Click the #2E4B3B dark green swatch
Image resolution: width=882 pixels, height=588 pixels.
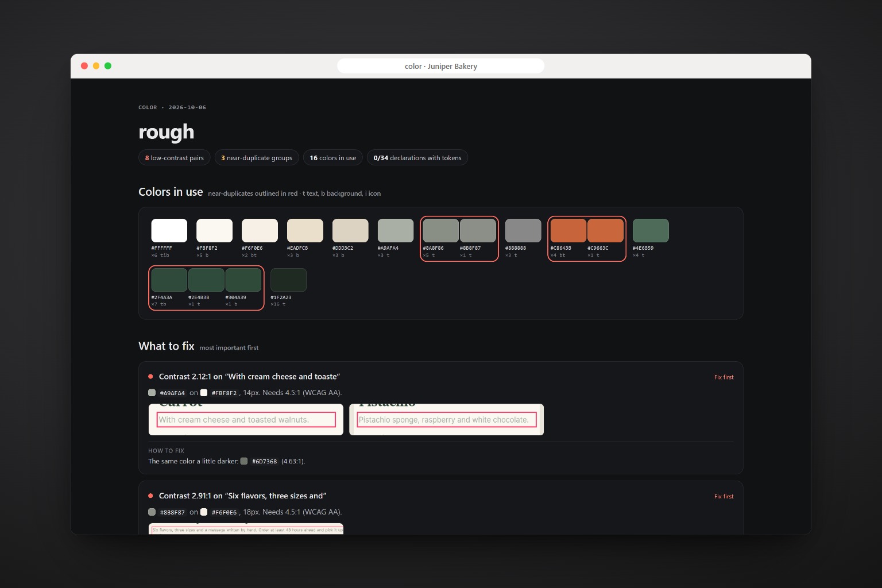click(x=206, y=280)
